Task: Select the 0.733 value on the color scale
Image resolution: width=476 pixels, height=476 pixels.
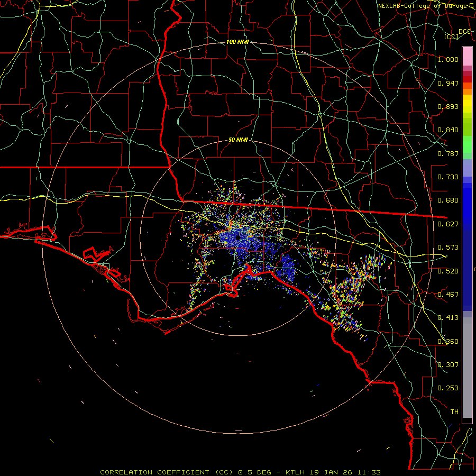Action: (448, 177)
